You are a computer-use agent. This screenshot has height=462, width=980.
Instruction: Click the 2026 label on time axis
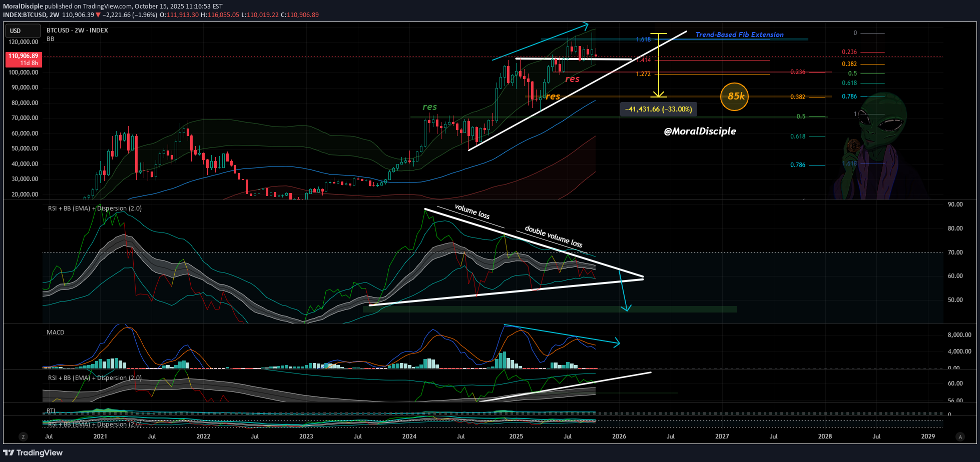tap(619, 436)
